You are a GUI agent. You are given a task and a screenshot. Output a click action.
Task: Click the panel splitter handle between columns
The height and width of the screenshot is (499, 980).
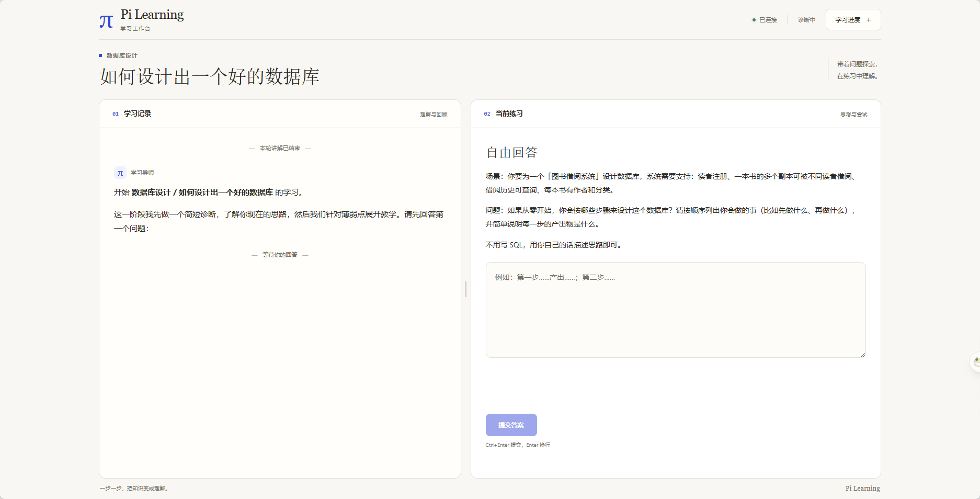465,289
